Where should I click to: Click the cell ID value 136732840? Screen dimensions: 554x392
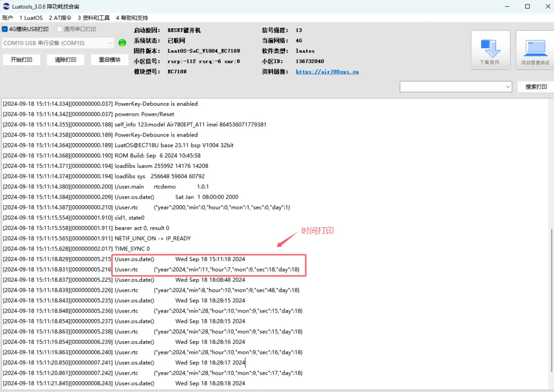[x=310, y=61]
